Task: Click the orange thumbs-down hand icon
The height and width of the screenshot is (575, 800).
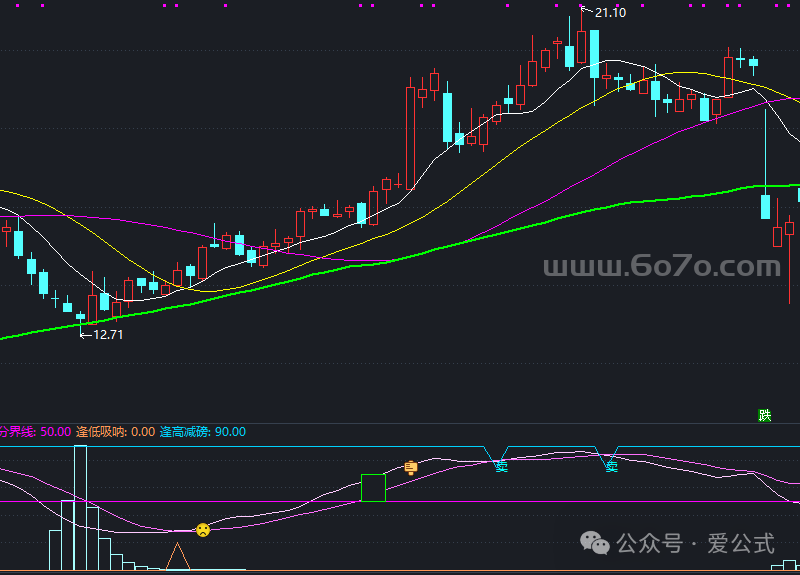Action: pyautogui.click(x=410, y=467)
